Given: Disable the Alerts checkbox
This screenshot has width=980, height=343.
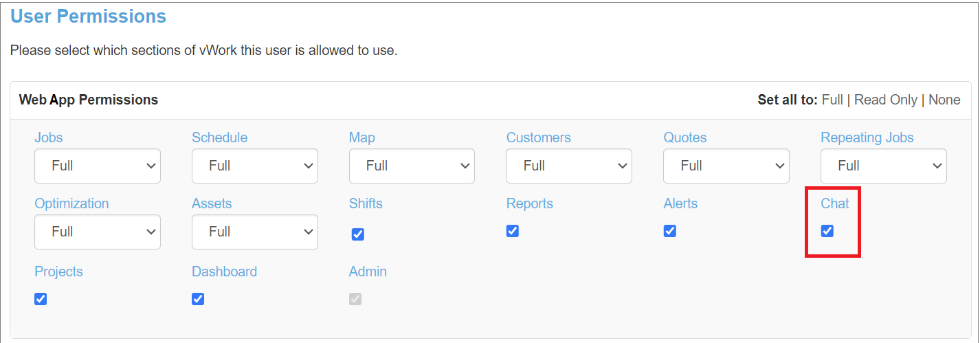Looking at the screenshot, I should [x=669, y=231].
